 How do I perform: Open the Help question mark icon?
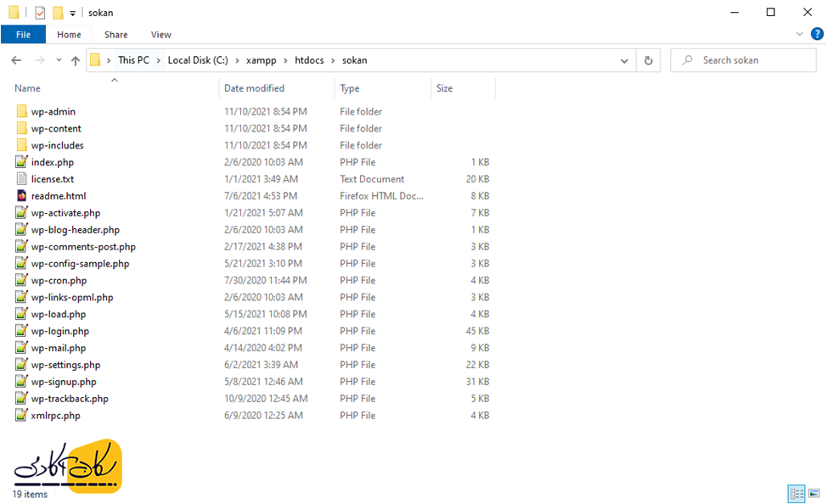817,34
